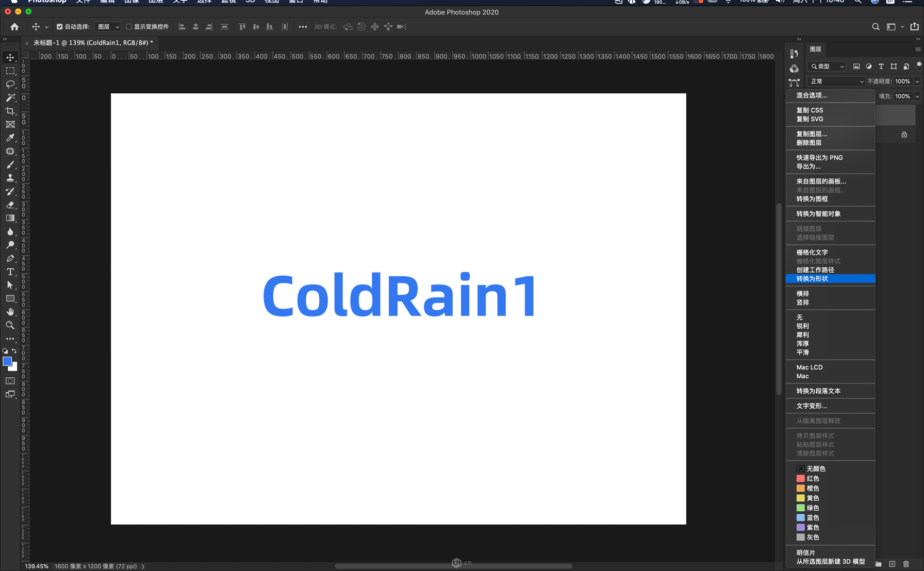Select the Frame tool
Image resolution: width=924 pixels, height=571 pixels.
tap(10, 124)
